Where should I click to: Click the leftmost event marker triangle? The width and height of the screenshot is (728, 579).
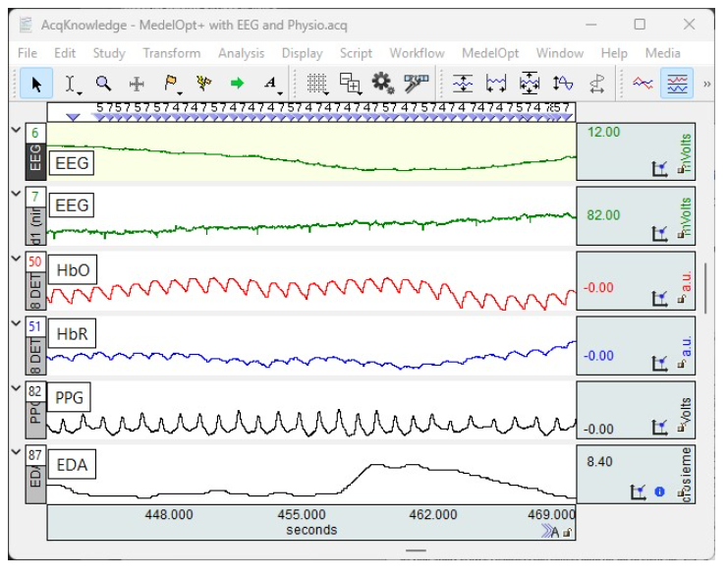(x=72, y=117)
